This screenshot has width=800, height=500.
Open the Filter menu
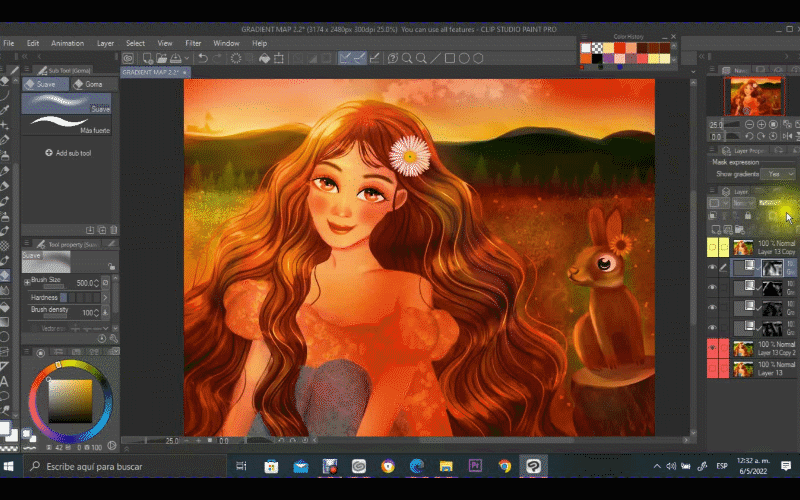(x=193, y=44)
